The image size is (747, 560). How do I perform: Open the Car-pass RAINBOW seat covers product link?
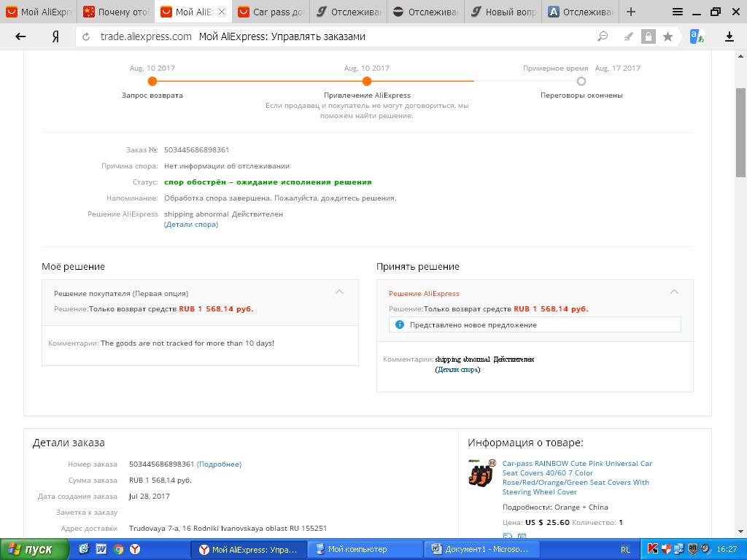coord(577,478)
